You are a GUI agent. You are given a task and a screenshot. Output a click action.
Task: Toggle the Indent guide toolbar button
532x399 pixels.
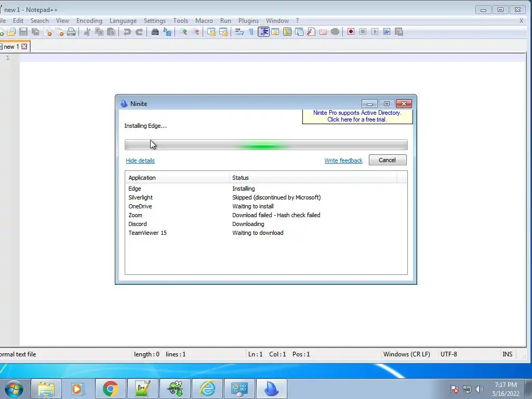click(263, 32)
